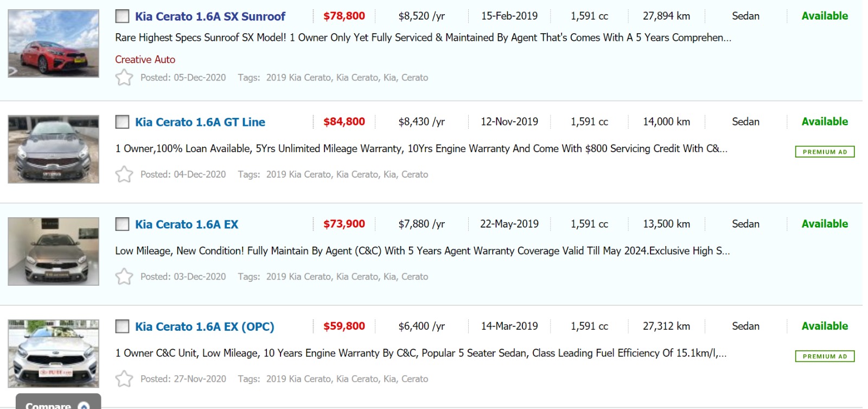The image size is (868, 409).
Task: Open Kia Cerato 1.6A EX (OPC) listing
Action: [x=205, y=326]
